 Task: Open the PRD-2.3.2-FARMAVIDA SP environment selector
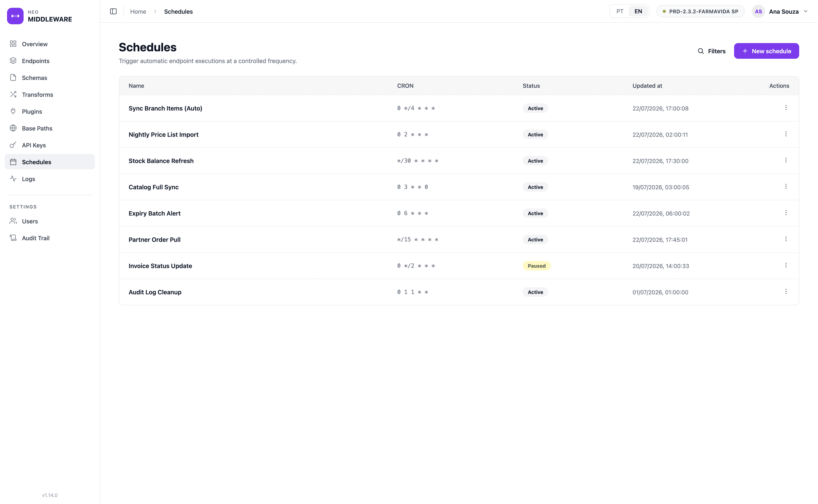click(700, 11)
